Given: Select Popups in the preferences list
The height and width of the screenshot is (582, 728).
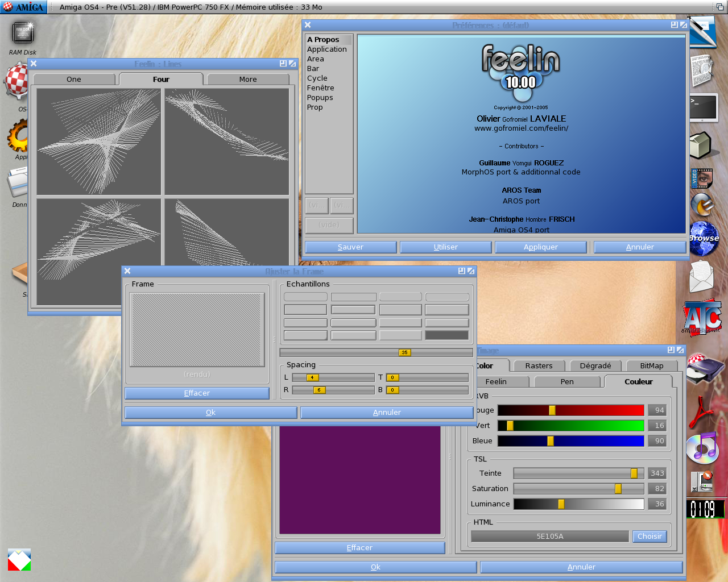Looking at the screenshot, I should (x=329, y=98).
